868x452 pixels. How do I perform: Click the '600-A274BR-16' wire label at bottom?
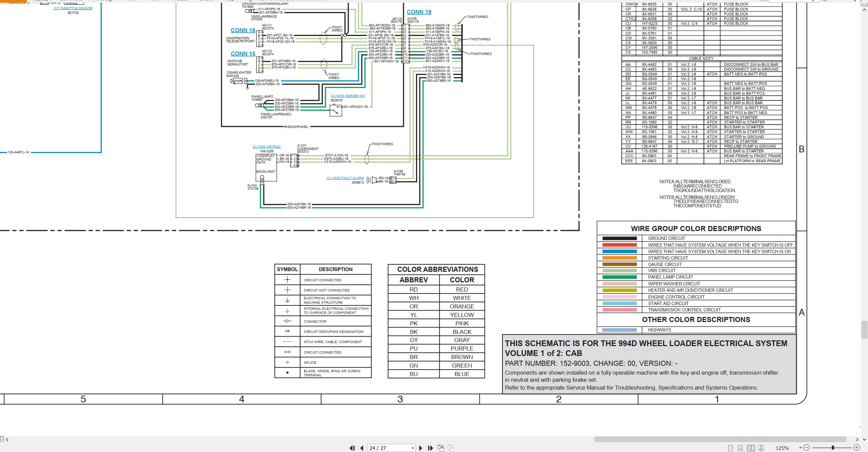[299, 207]
